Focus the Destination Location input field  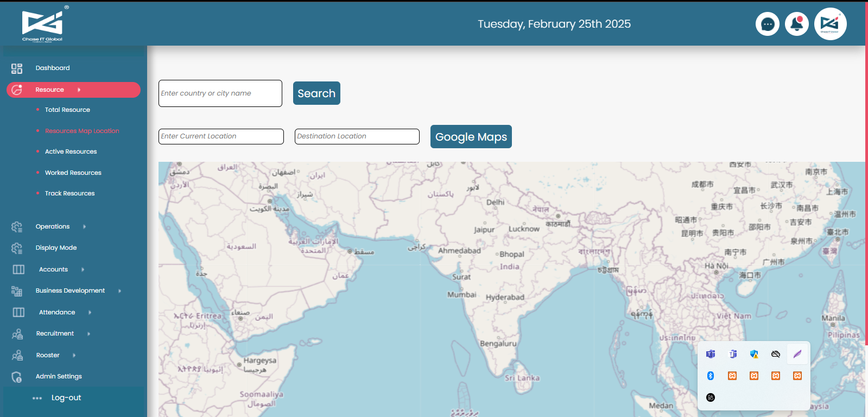[x=357, y=136]
